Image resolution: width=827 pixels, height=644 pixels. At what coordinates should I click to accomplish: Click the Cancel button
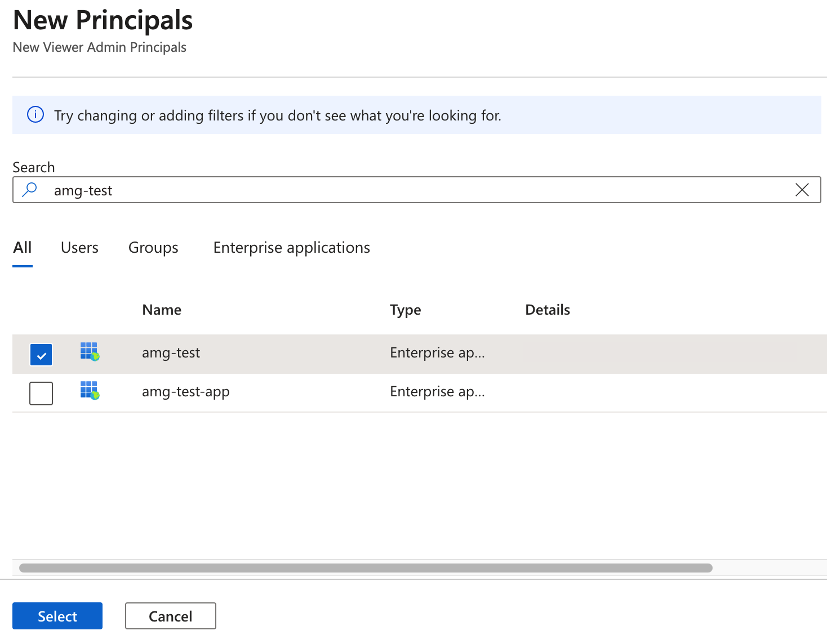(x=170, y=616)
